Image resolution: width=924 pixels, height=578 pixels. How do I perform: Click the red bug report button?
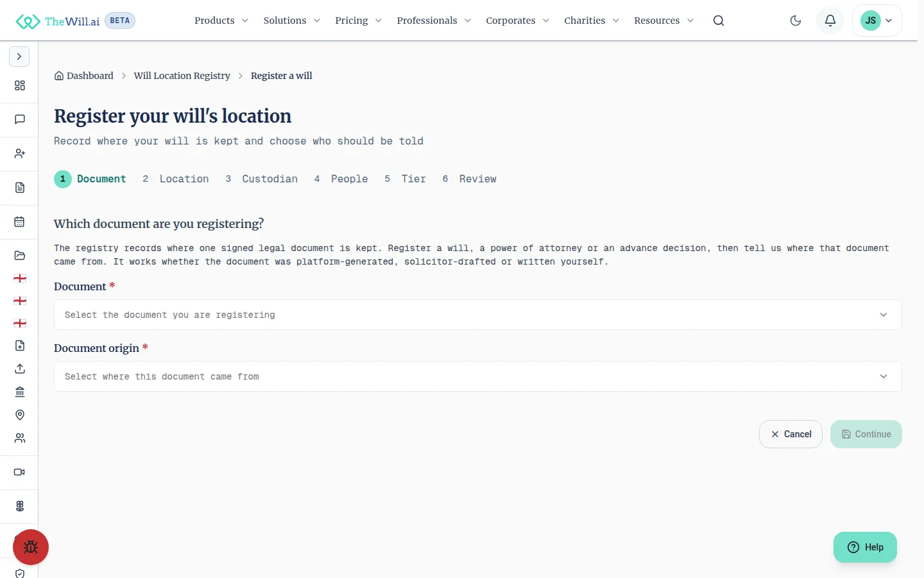(x=31, y=547)
